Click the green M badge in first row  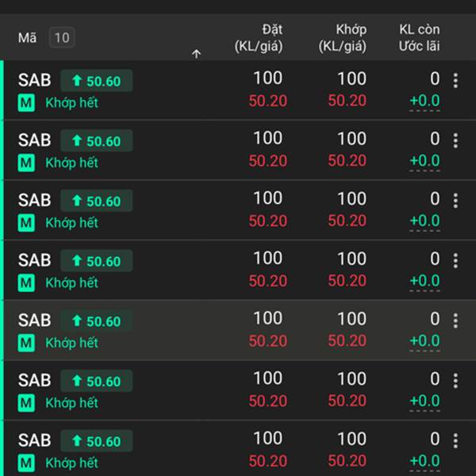coord(26,102)
